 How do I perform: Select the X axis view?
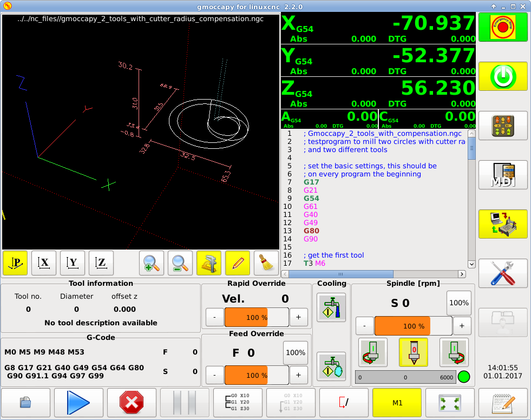(x=44, y=263)
